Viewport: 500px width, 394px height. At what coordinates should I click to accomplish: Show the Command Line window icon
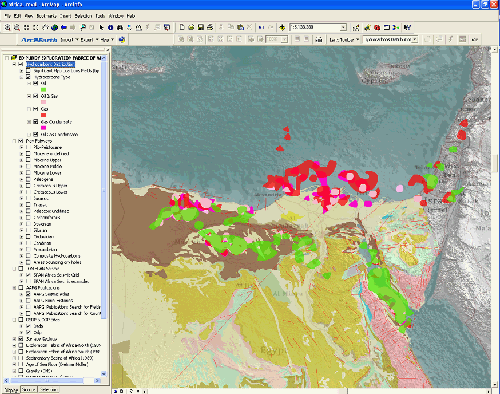[x=387, y=28]
